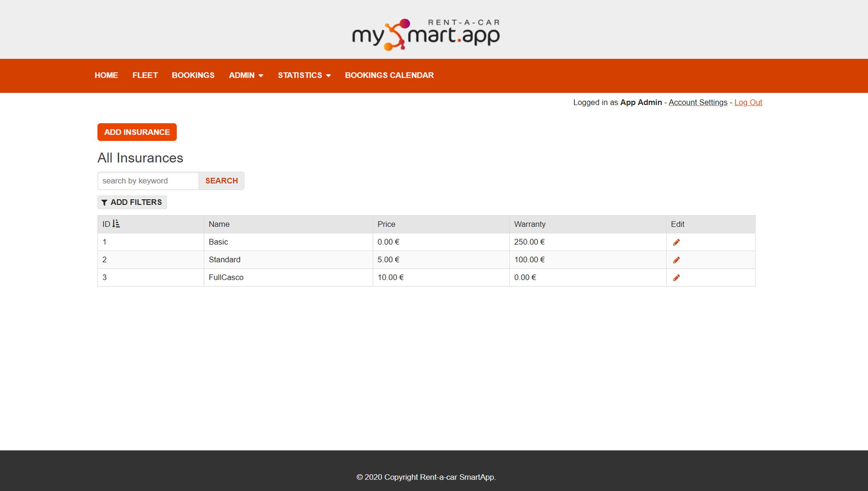Open the Statistics dropdown menu
The height and width of the screenshot is (491, 868).
[304, 75]
